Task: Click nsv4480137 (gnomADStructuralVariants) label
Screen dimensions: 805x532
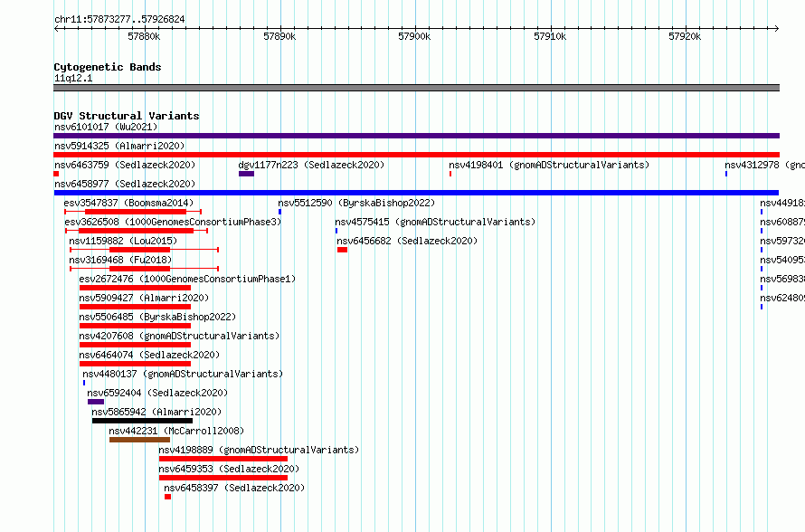Action: tap(183, 374)
